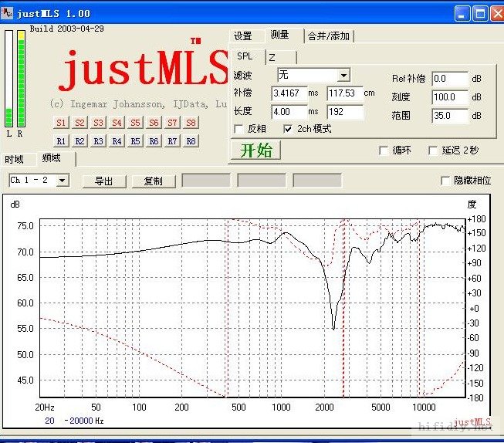Check the 隐藏相位 hide phase option
This screenshot has width=504, height=443.
point(445,181)
